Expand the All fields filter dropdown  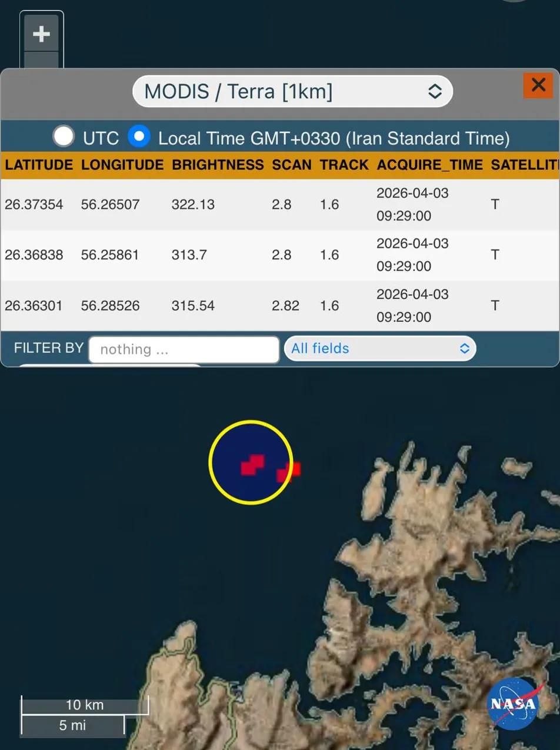(380, 349)
